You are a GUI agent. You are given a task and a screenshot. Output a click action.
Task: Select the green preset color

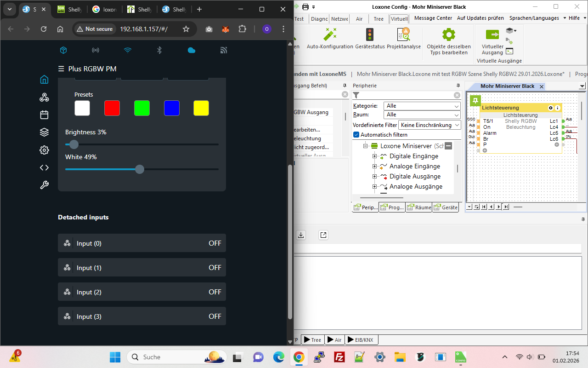tap(142, 108)
